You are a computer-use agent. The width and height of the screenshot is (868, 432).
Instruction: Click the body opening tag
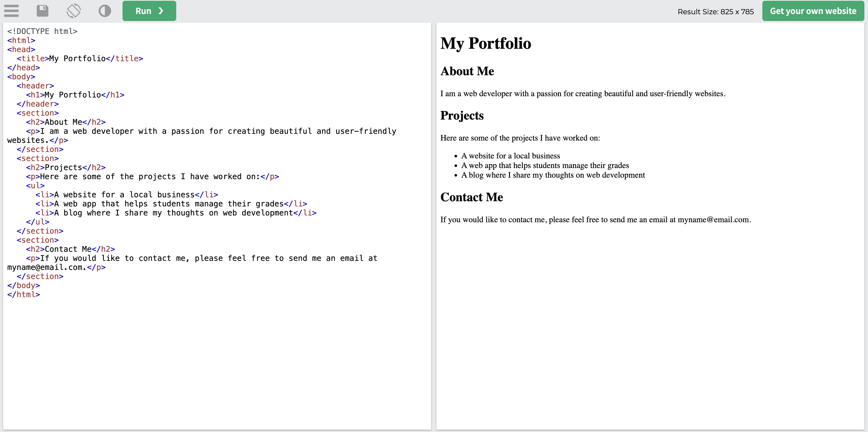(x=21, y=76)
